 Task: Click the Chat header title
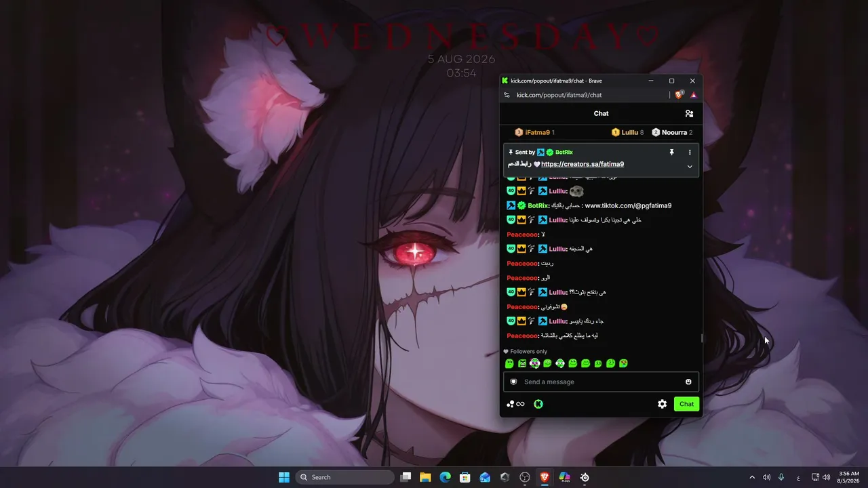(601, 114)
